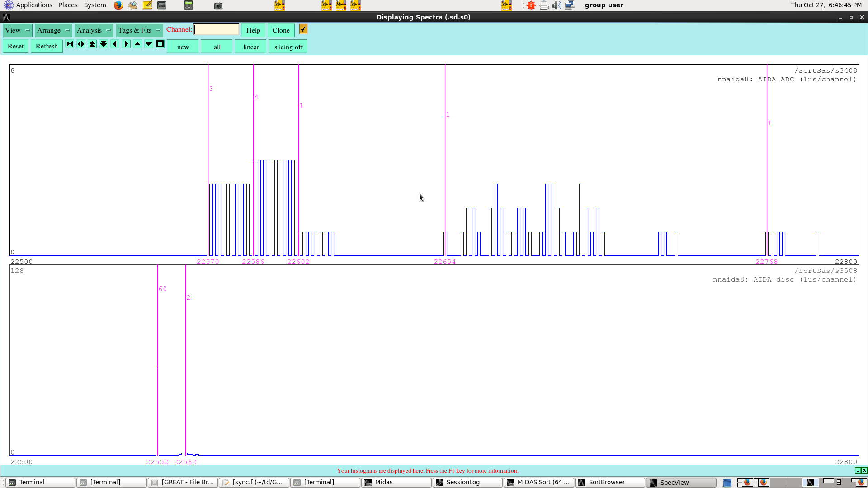This screenshot has width=868, height=488.
Task: Select the tag marker at channel 22586
Action: (253, 262)
